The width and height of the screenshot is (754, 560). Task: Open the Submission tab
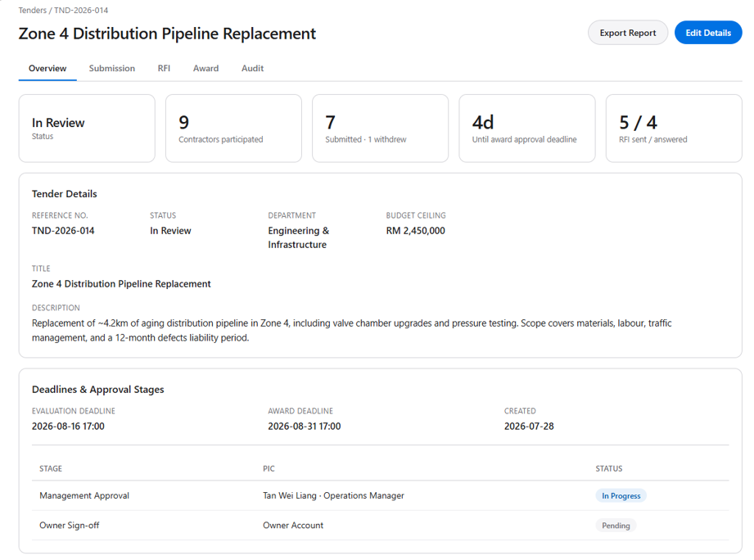pos(111,68)
